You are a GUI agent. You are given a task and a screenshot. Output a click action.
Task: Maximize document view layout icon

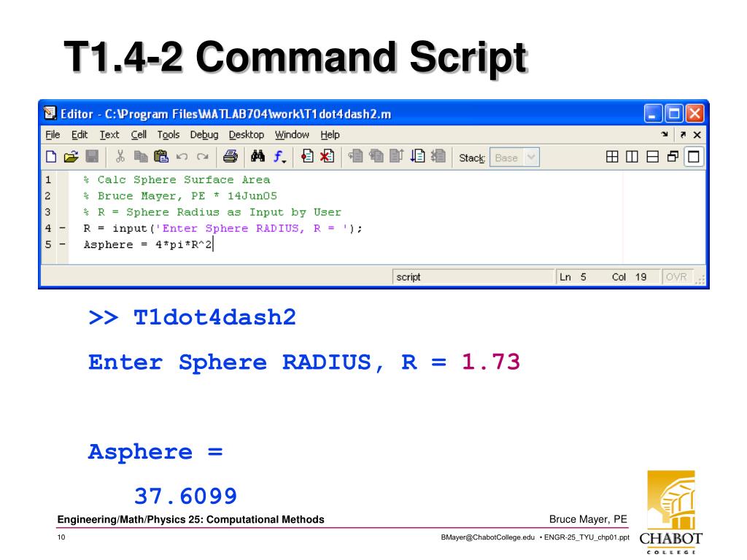tap(694, 157)
